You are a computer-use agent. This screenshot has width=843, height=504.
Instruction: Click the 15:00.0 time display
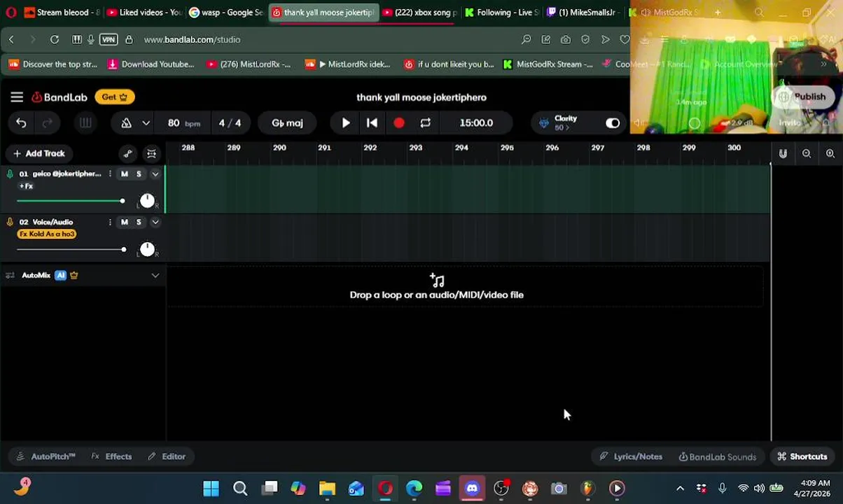point(476,123)
